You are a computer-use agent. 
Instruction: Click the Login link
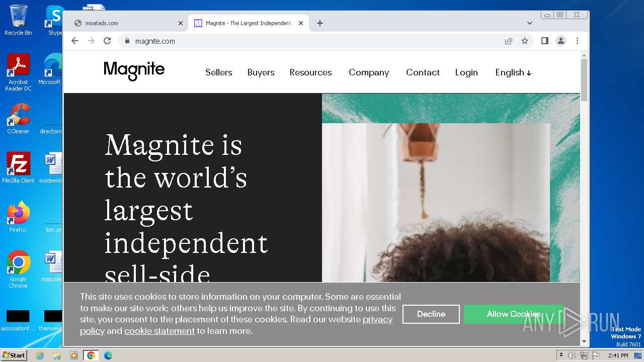[x=466, y=72]
